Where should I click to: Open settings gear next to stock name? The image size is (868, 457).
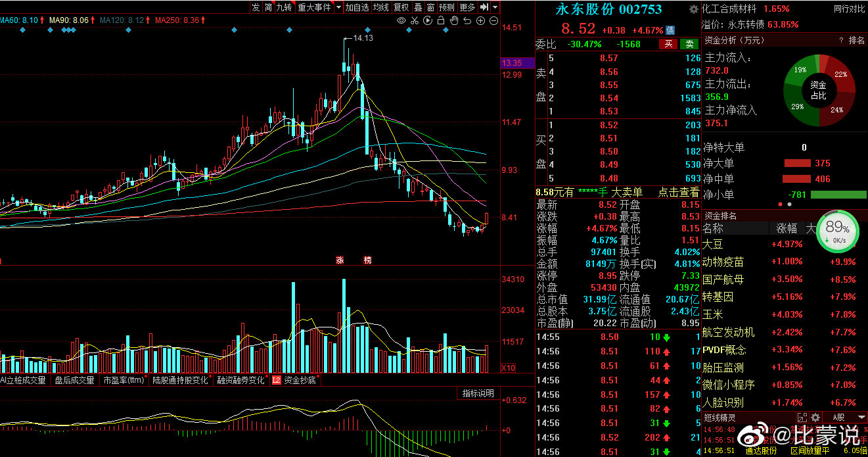[x=693, y=9]
